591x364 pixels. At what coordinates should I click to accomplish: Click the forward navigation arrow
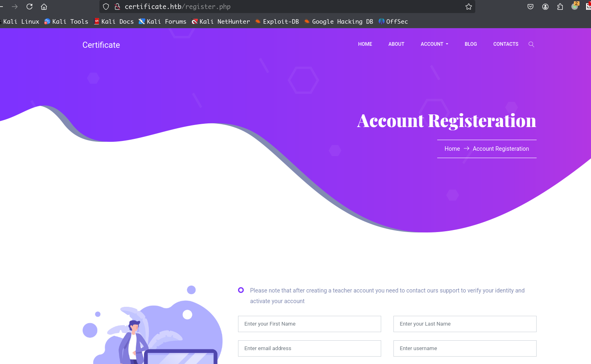point(15,7)
